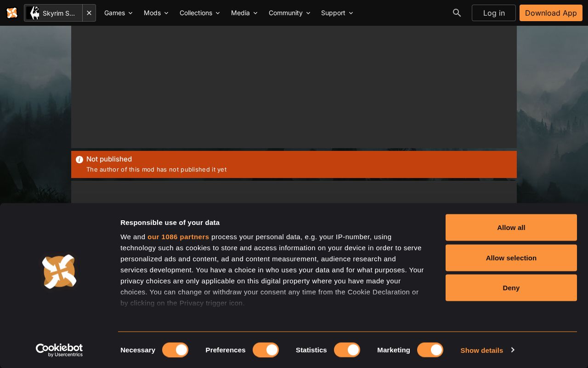Click Allow selection button

click(511, 258)
